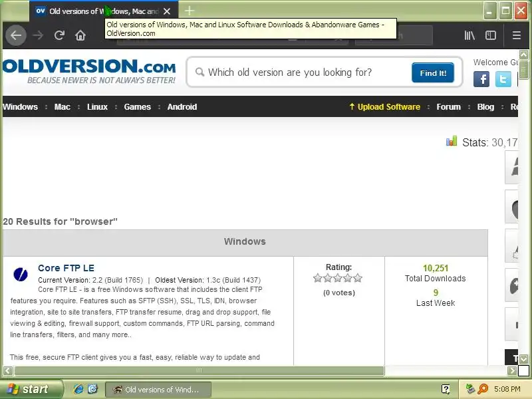This screenshot has height=399, width=532.
Task: Open the Android category menu
Action: [x=182, y=107]
